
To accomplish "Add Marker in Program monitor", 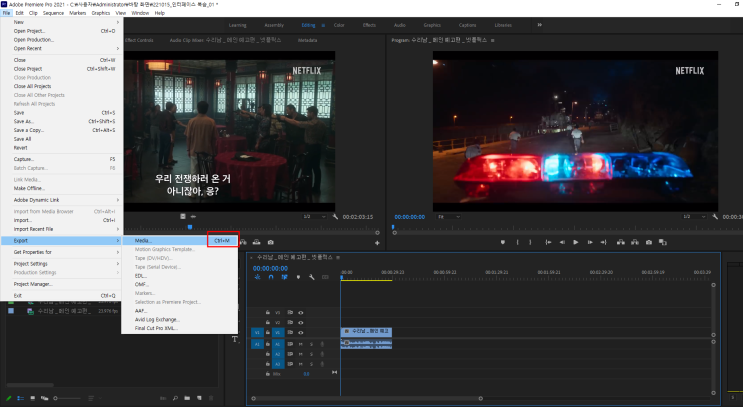I will (503, 242).
